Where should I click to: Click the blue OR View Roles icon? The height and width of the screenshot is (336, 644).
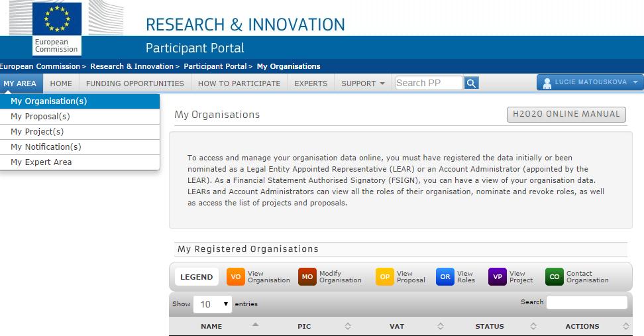pyautogui.click(x=445, y=276)
